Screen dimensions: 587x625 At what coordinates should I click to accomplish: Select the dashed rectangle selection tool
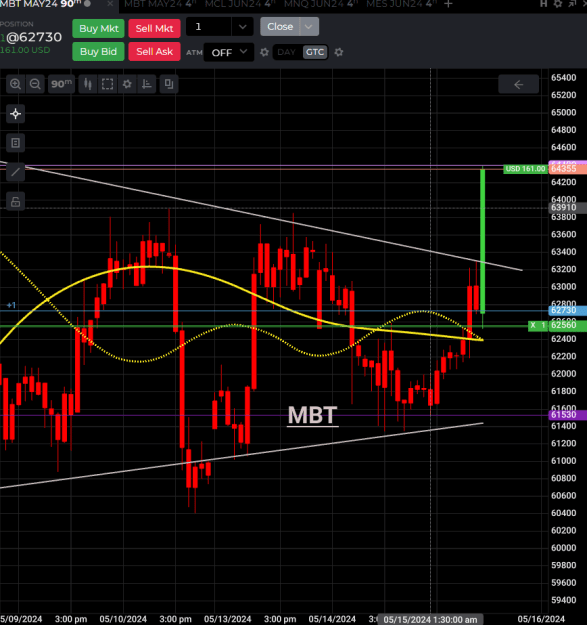(107, 84)
